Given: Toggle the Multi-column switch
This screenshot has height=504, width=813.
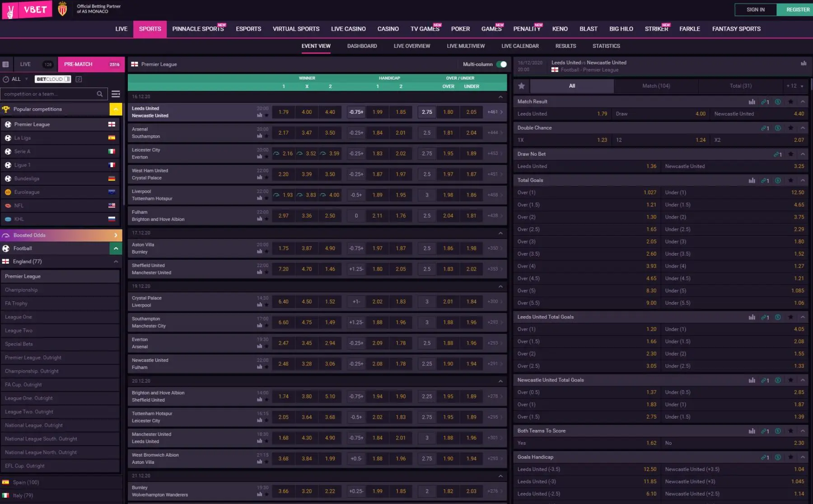Looking at the screenshot, I should click(x=501, y=64).
